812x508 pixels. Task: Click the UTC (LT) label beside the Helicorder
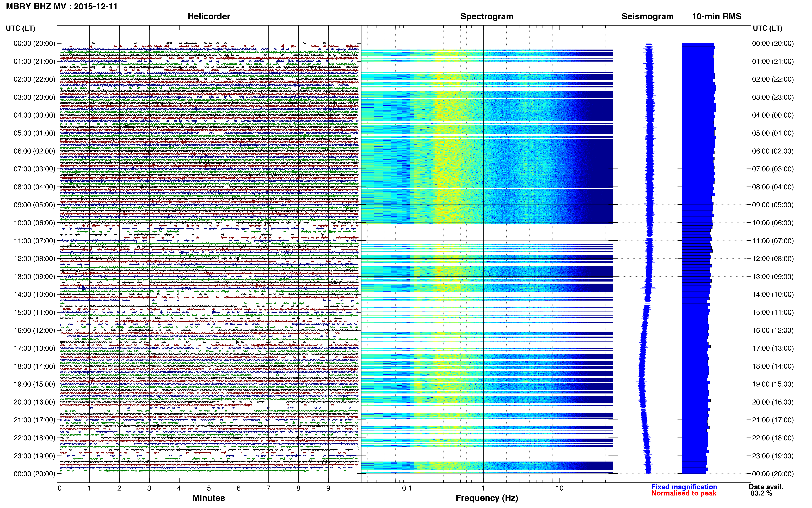coord(21,29)
